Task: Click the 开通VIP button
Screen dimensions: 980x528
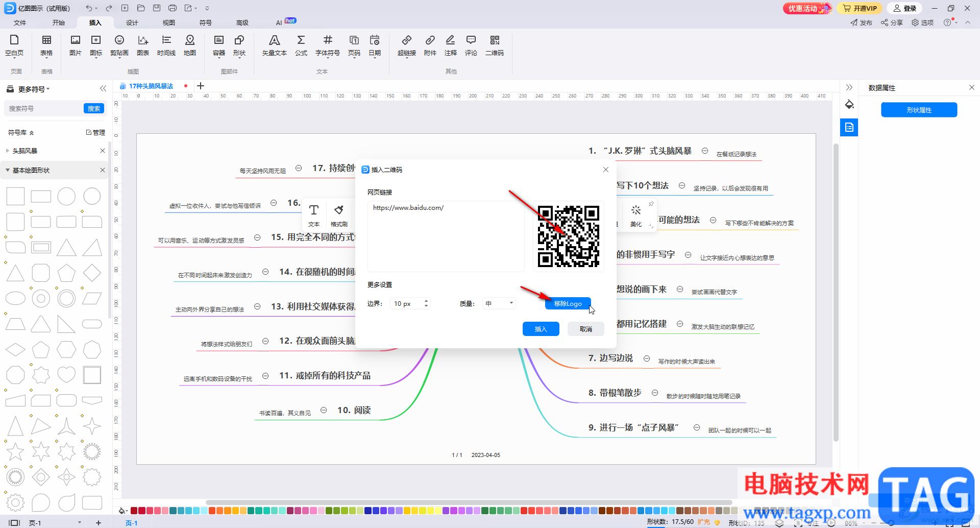Action: tap(860, 8)
